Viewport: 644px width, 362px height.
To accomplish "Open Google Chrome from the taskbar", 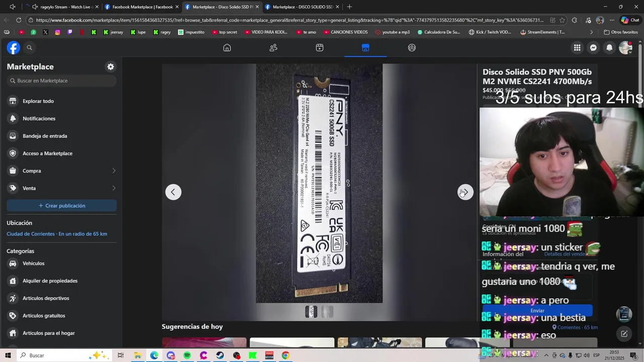I will click(285, 355).
